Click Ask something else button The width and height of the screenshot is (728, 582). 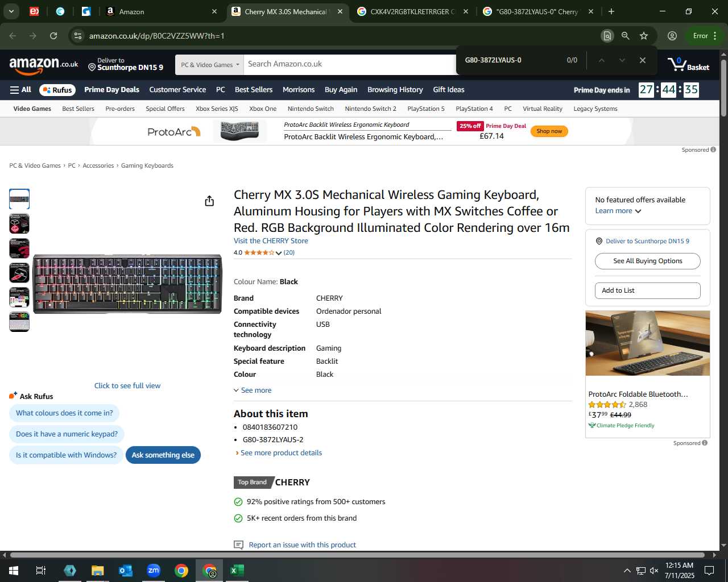(x=163, y=455)
